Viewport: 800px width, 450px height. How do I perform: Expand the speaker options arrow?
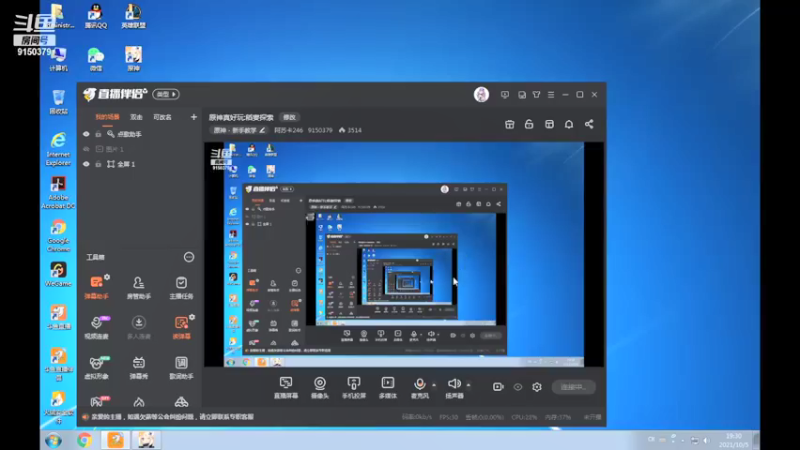468,385
